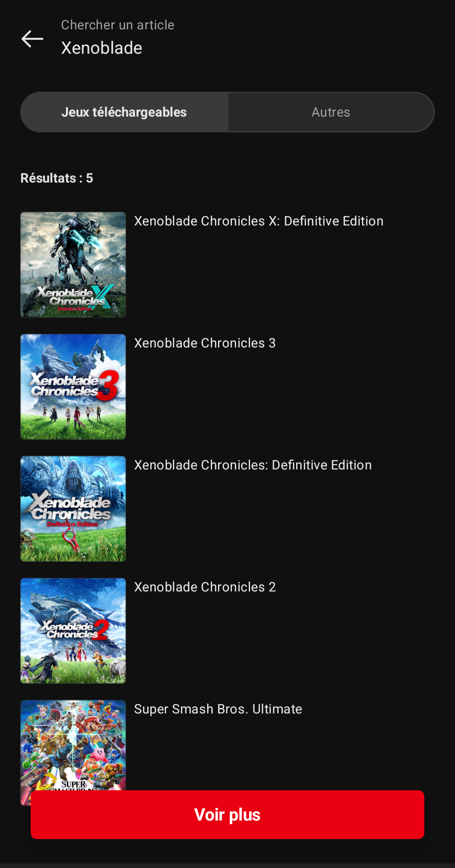Open the Super Smash Bros. Ultimate cover

[73, 746]
